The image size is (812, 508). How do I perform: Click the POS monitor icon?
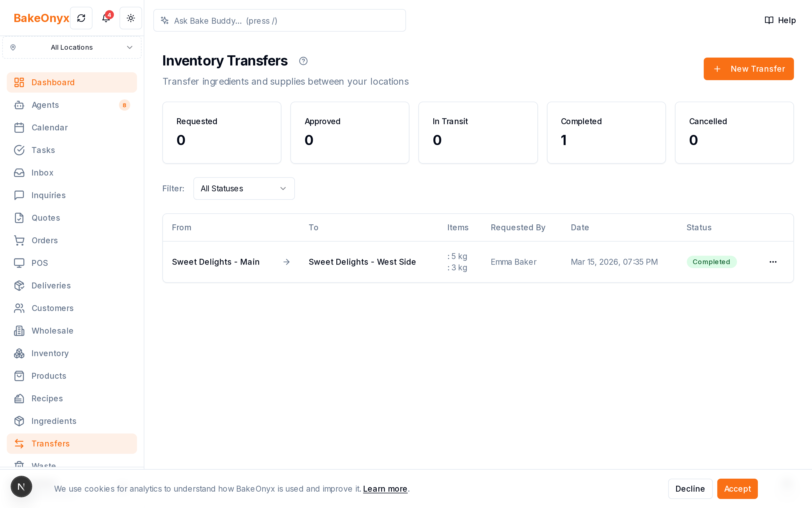(x=19, y=263)
